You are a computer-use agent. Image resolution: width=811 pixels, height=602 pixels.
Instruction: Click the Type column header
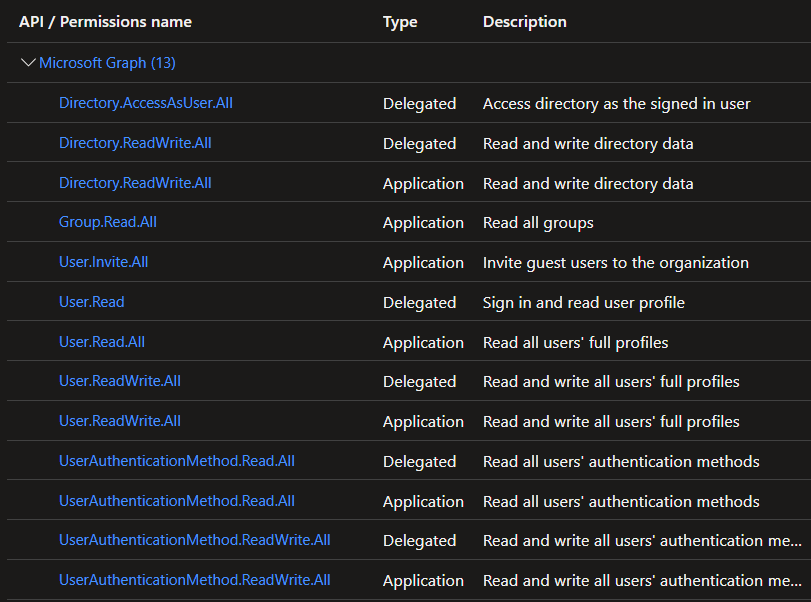point(400,22)
